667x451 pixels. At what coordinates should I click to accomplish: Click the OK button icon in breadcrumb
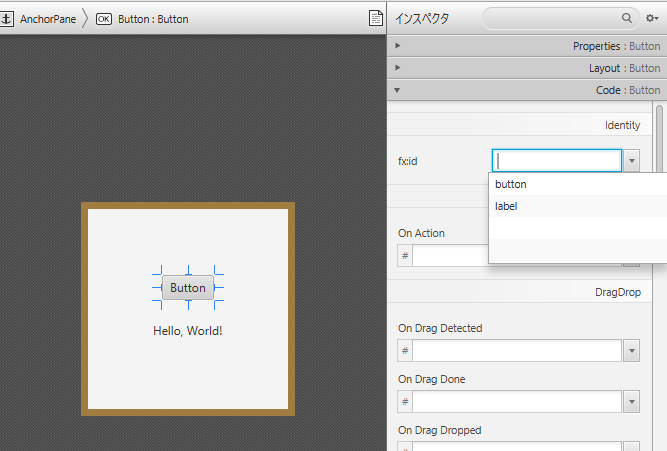tap(104, 19)
